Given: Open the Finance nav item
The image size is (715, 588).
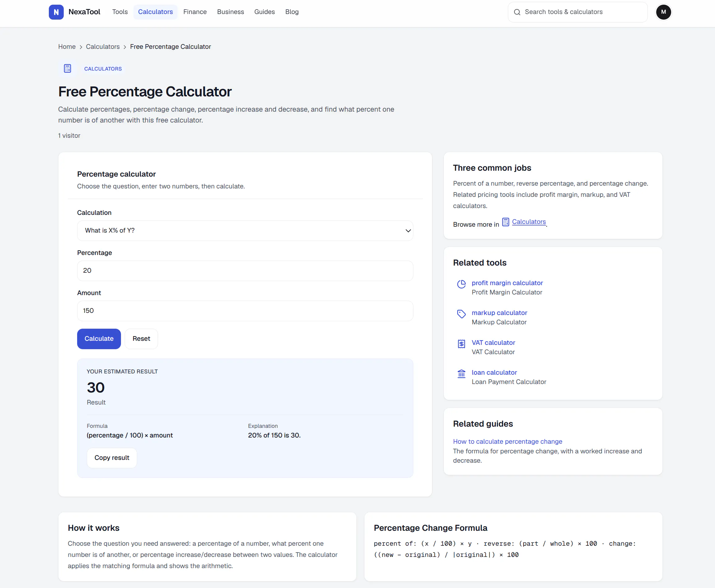Looking at the screenshot, I should pos(195,12).
